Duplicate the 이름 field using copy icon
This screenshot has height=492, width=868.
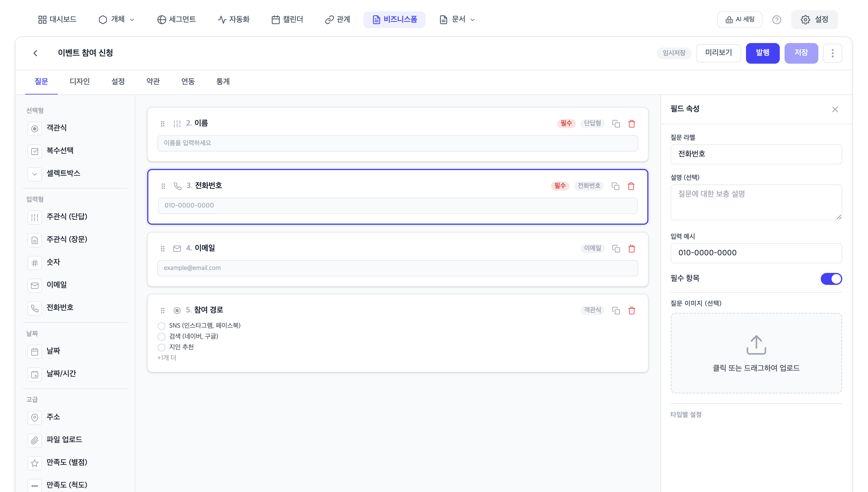pos(616,124)
